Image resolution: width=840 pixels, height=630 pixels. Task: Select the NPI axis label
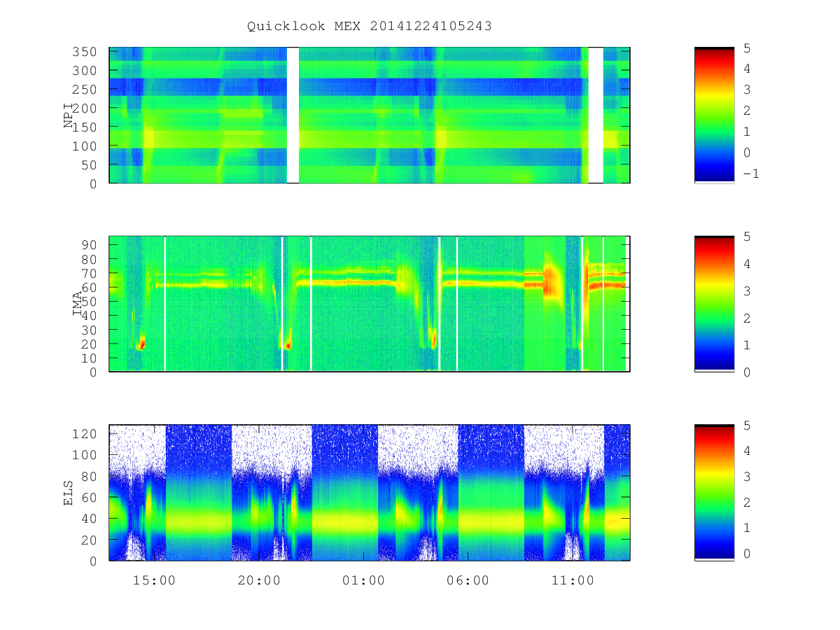(69, 115)
